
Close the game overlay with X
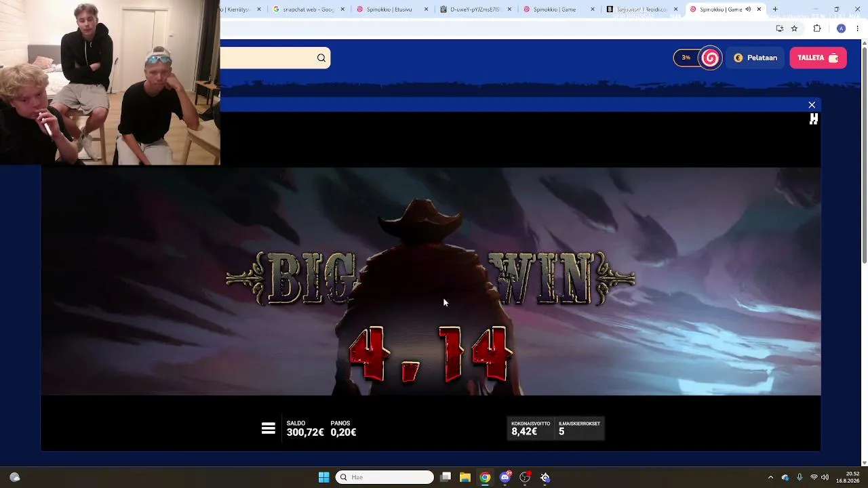pos(812,105)
